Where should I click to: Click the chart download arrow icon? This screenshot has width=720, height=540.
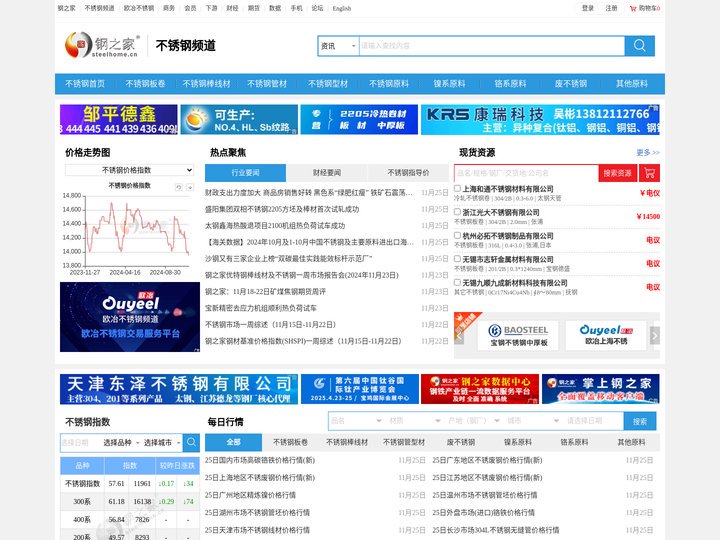[x=190, y=187]
